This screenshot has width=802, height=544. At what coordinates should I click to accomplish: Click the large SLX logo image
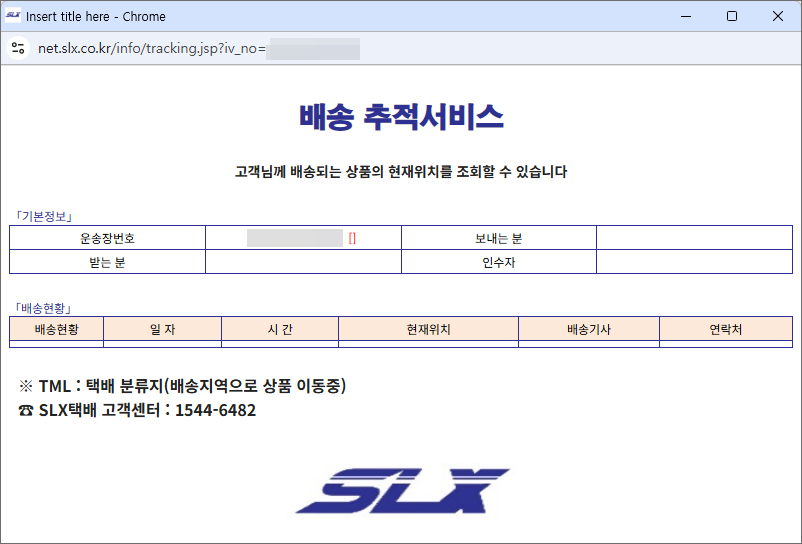(x=402, y=489)
